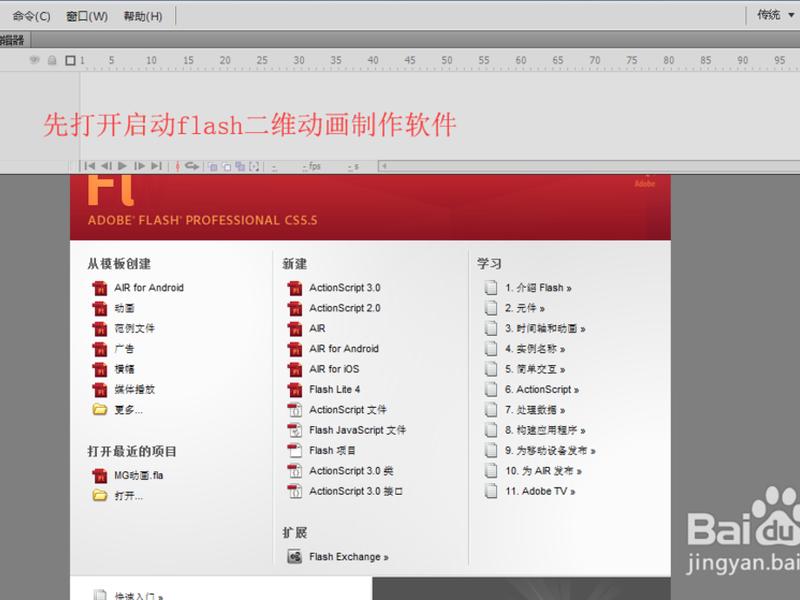
Task: Open the 媒体播放 template category
Action: tap(134, 390)
